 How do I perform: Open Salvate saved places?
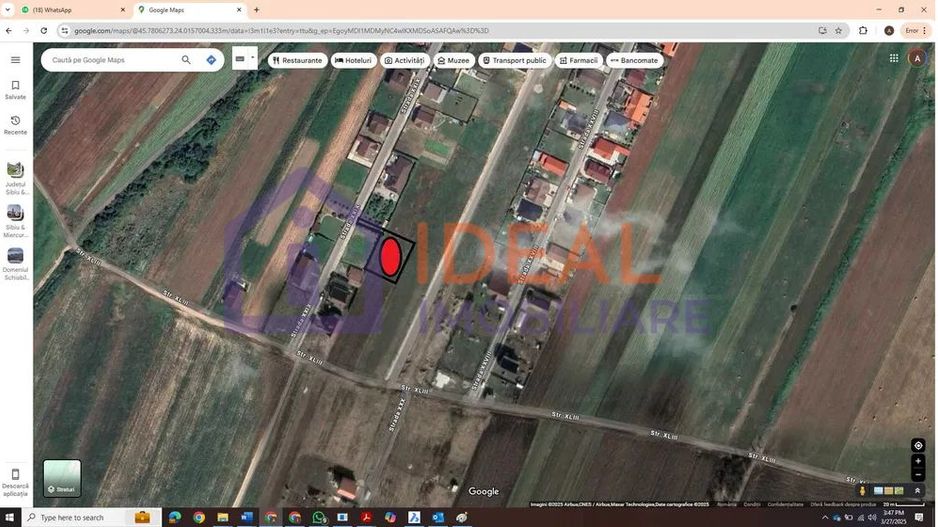coord(16,90)
